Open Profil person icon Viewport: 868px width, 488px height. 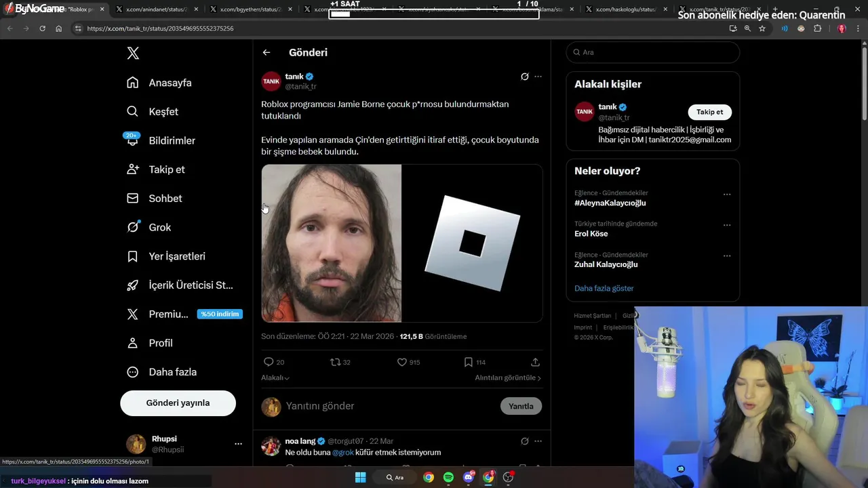coord(133,343)
